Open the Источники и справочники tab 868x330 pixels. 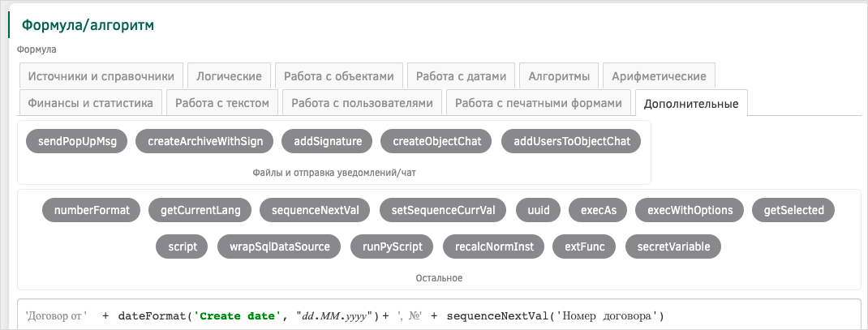pos(101,76)
